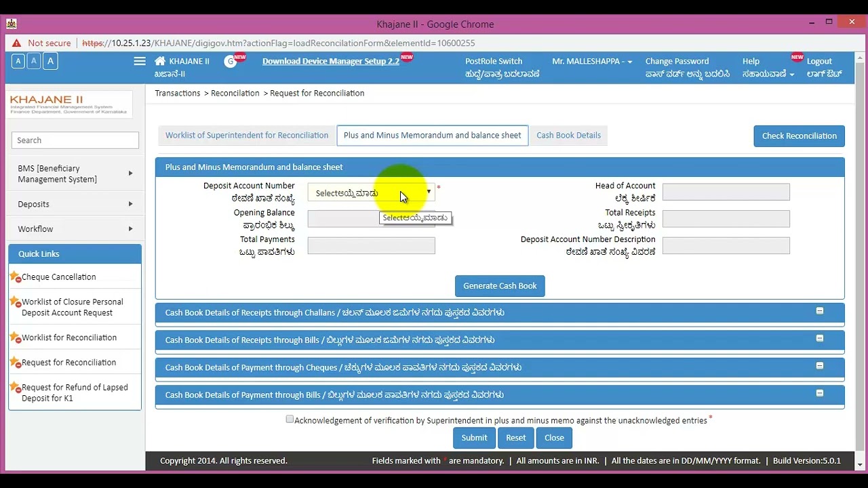Expand the Deposits sidebar menu
The image size is (868, 488).
[75, 204]
